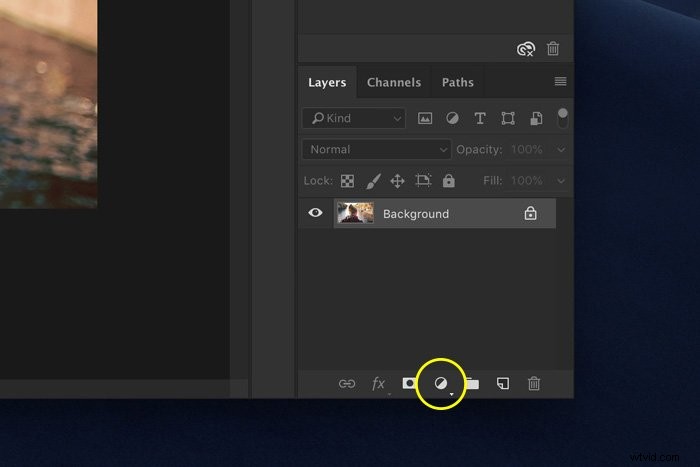Select the Background layer thumbnail
Image resolution: width=700 pixels, height=467 pixels.
pos(355,213)
